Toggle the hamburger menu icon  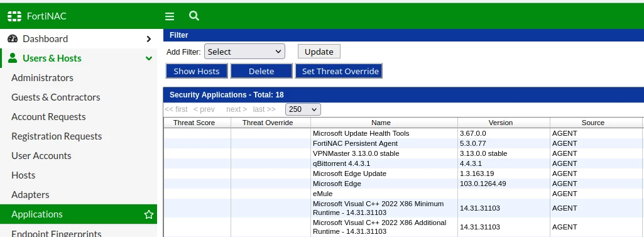(170, 16)
